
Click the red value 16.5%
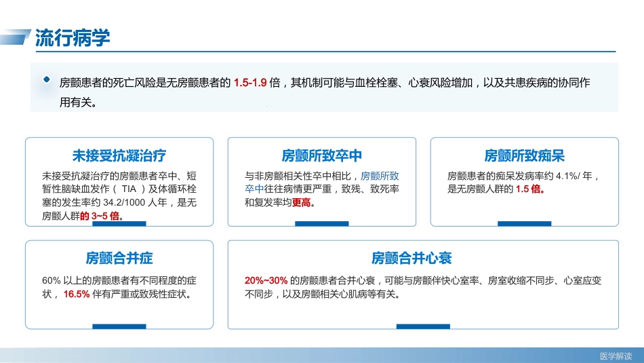(77, 294)
